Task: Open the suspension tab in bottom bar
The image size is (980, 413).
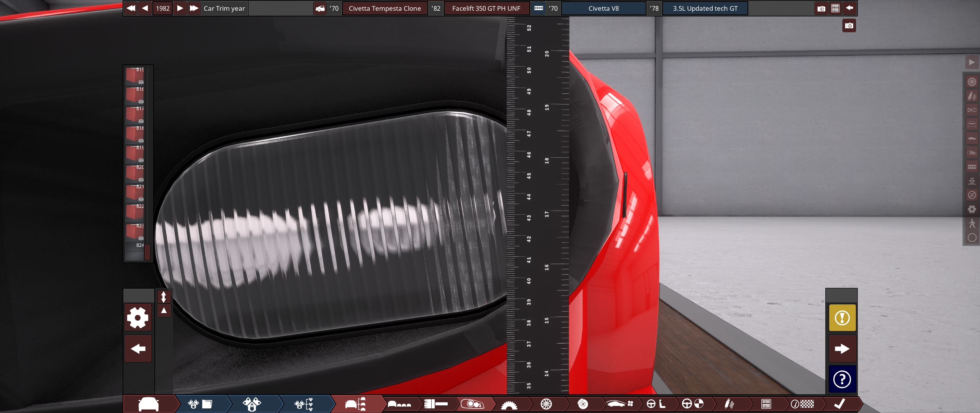Action: 729,404
